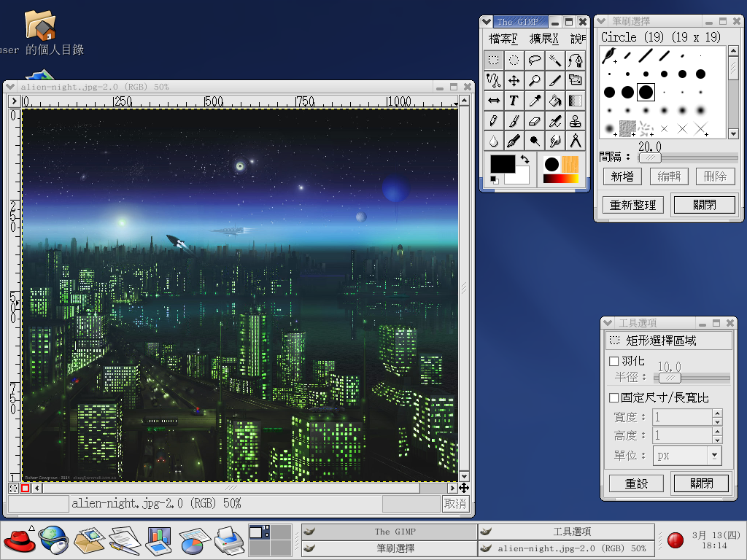747x560 pixels.
Task: Select the Move tool
Action: 514,80
